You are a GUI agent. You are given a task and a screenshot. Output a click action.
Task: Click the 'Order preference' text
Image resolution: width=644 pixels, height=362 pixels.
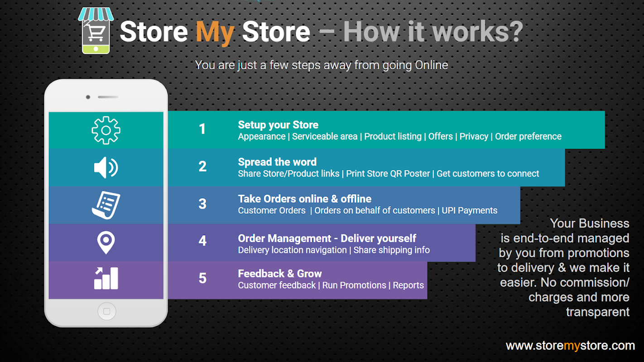(x=528, y=137)
